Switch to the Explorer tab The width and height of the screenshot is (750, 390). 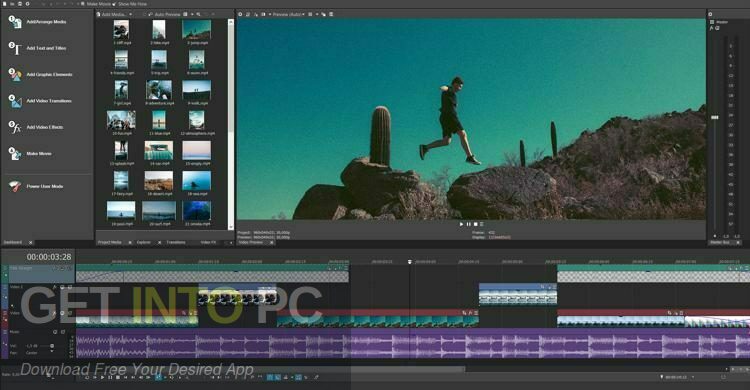tap(143, 243)
